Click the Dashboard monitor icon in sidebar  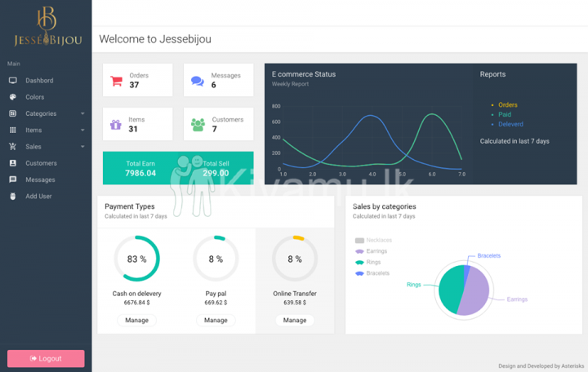pos(13,81)
